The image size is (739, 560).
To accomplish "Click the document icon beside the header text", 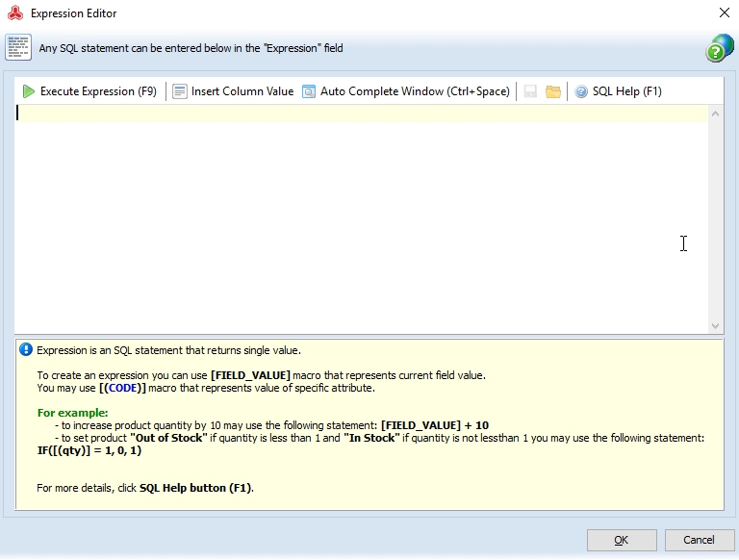I will [18, 47].
